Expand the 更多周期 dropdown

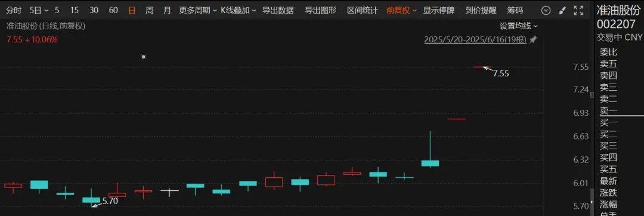[197, 11]
